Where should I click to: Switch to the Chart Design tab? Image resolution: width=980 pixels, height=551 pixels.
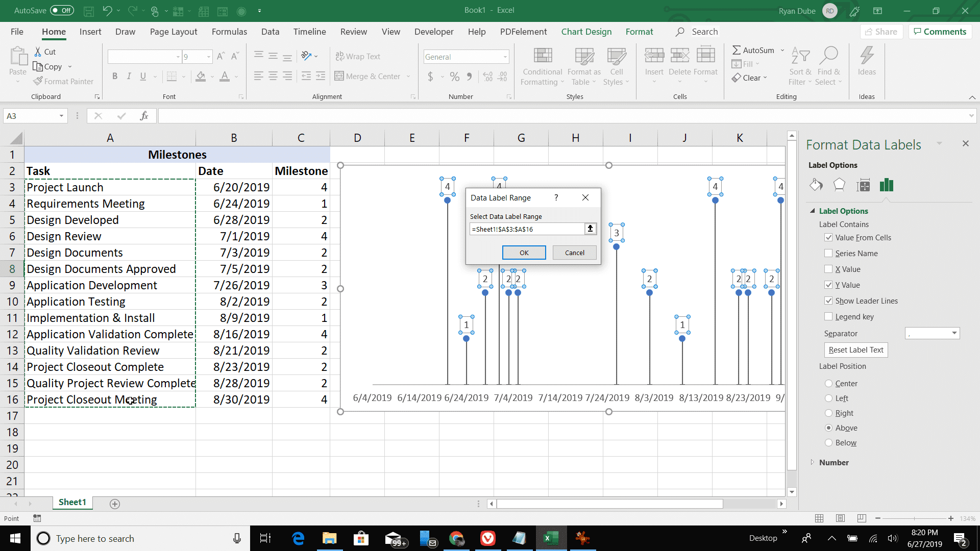(586, 32)
